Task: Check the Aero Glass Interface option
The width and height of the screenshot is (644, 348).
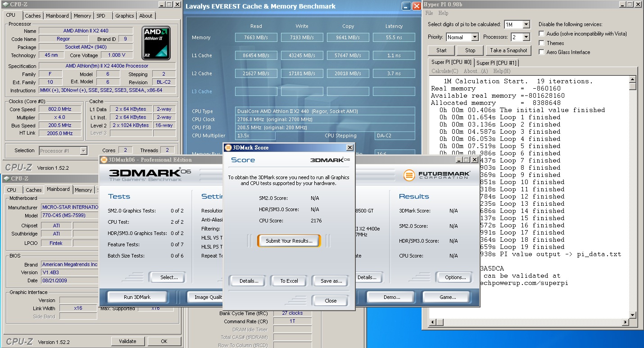Action: point(542,52)
